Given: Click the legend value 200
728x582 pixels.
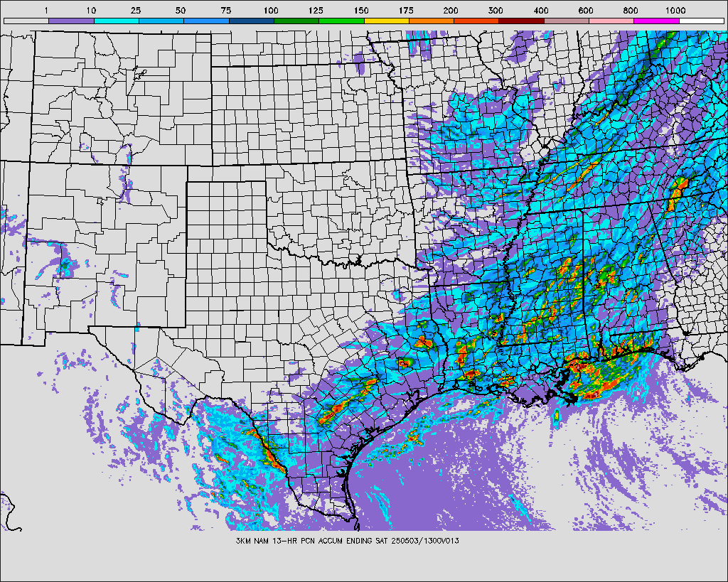Looking at the screenshot, I should [x=451, y=11].
